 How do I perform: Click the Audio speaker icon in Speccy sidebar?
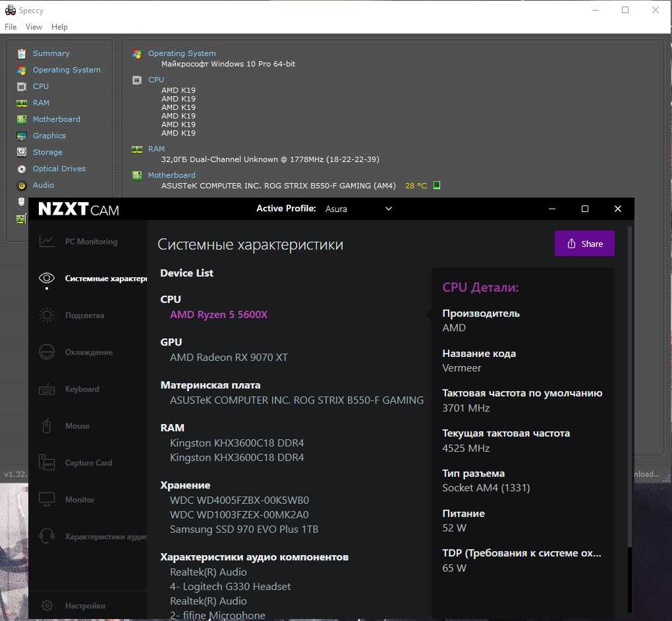pyautogui.click(x=22, y=186)
